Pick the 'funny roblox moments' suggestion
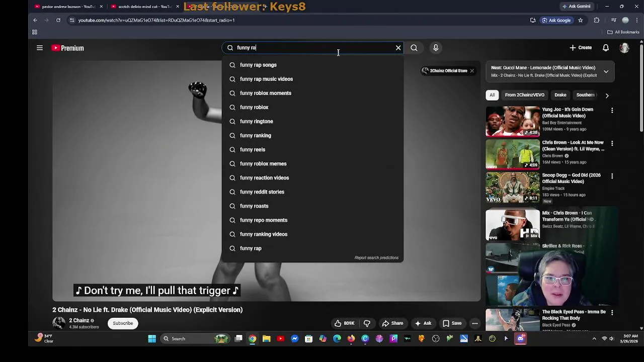Viewport: 644px width, 362px height. pos(312,93)
